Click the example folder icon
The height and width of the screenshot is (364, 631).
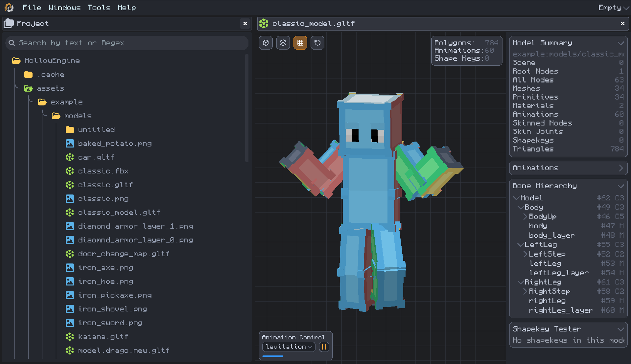pyautogui.click(x=42, y=102)
